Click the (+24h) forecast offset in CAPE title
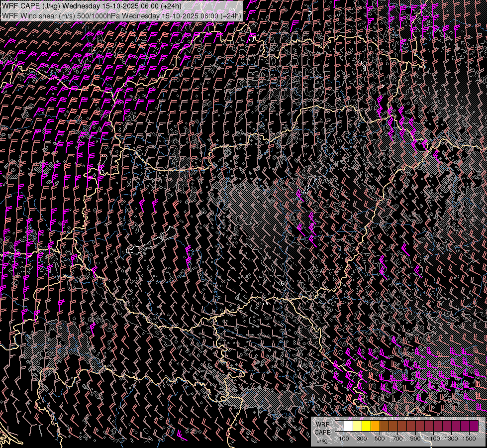 point(169,6)
